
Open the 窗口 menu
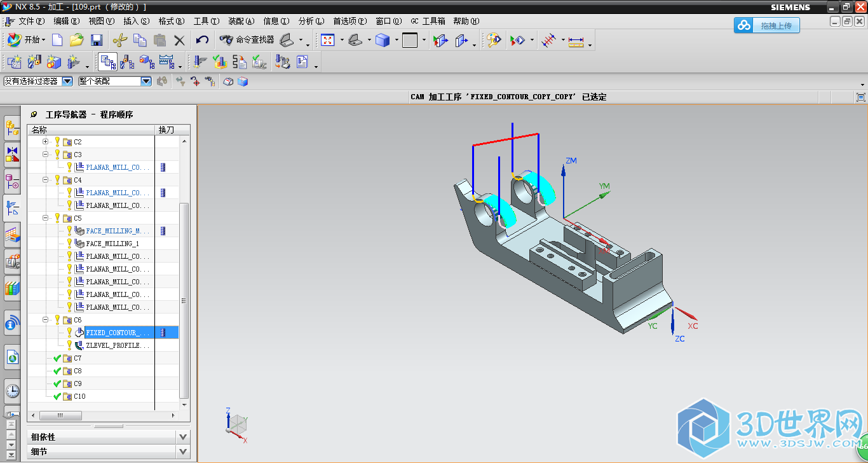pos(388,21)
